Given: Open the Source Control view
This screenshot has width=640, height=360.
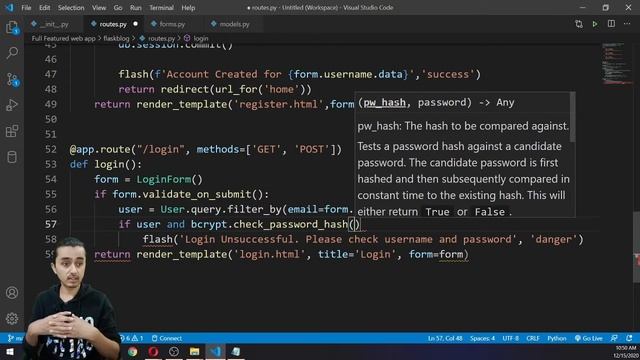Looking at the screenshot, I should tap(12, 79).
